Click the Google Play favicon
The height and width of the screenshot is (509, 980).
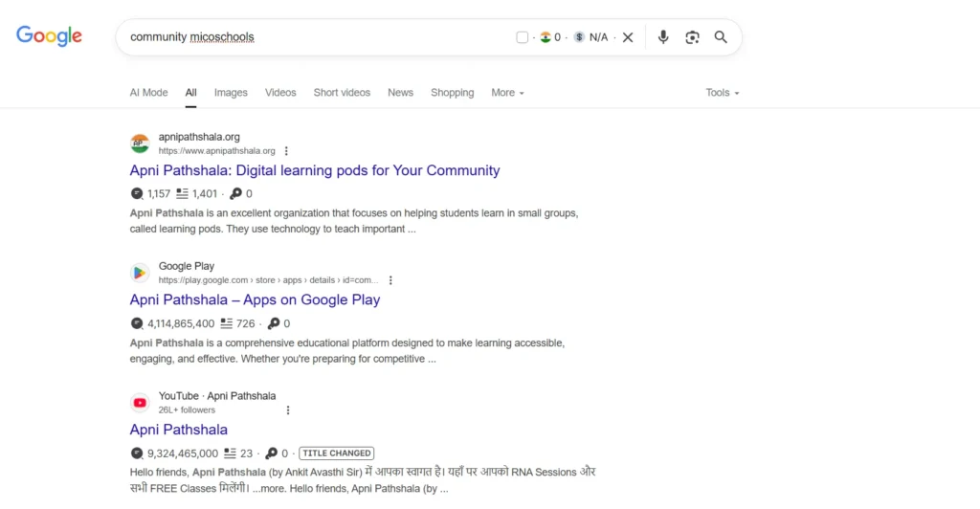tap(140, 273)
